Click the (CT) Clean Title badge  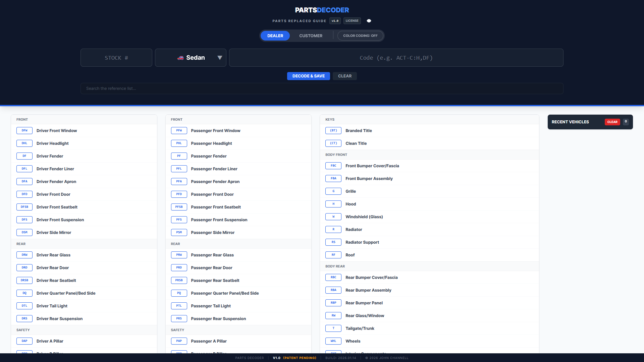pos(333,143)
